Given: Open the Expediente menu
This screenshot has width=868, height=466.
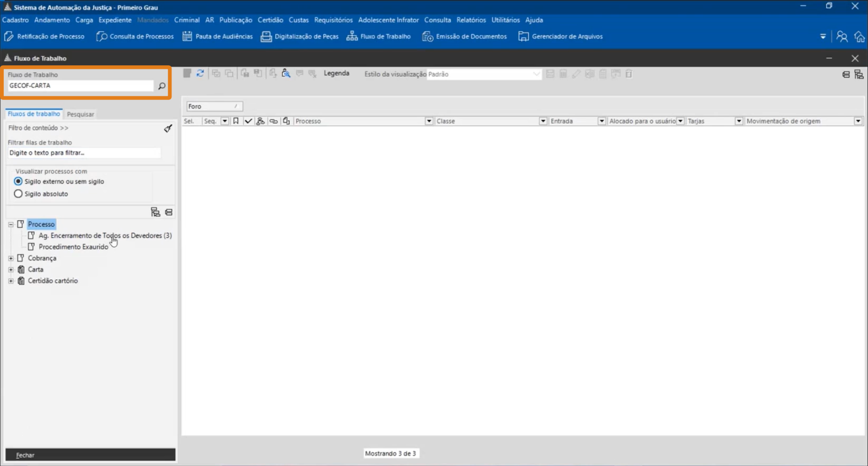Looking at the screenshot, I should point(115,20).
